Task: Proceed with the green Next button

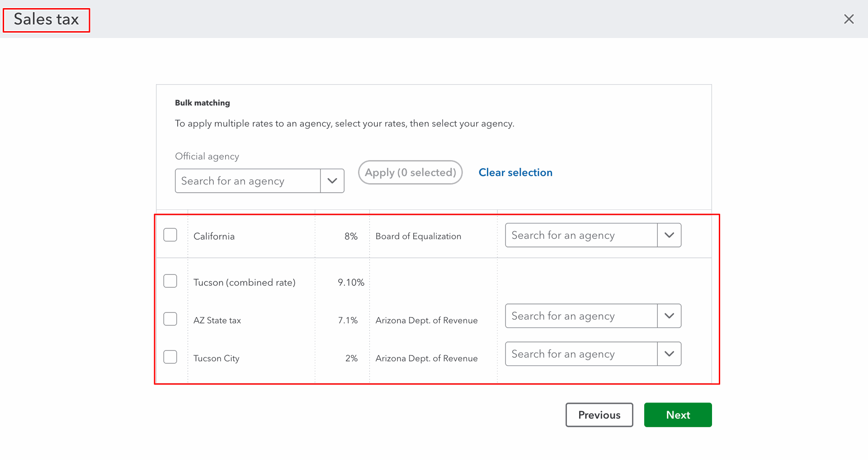Action: (x=678, y=415)
